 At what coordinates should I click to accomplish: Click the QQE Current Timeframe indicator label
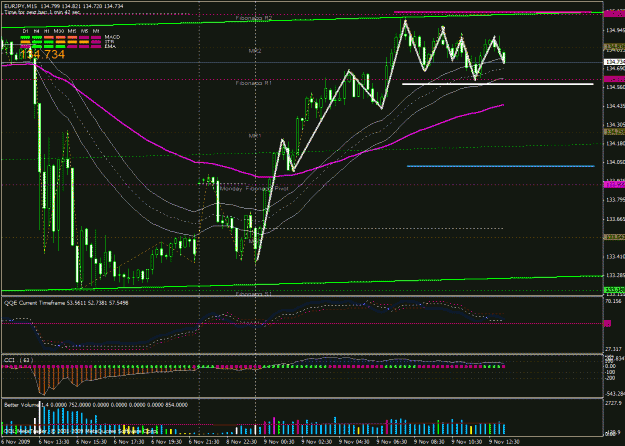pyautogui.click(x=66, y=303)
